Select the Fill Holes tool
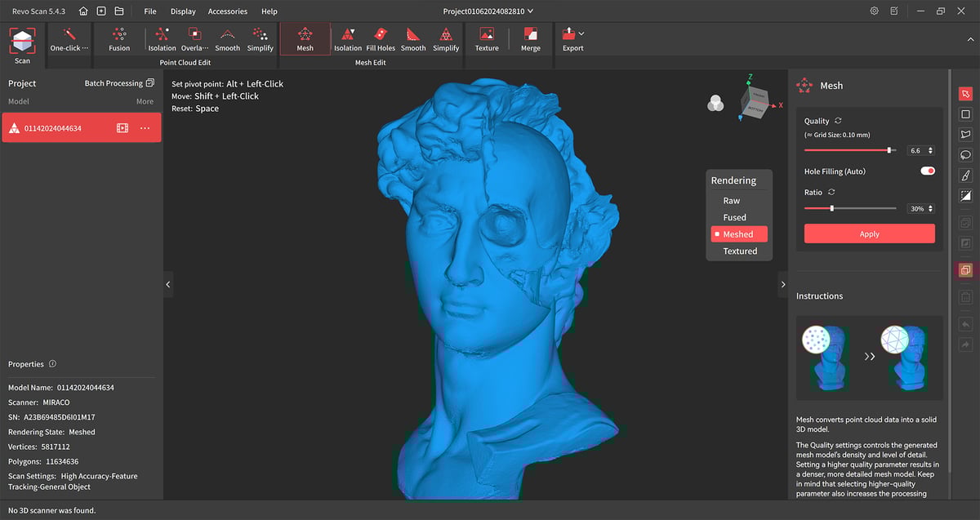Image resolution: width=980 pixels, height=520 pixels. pyautogui.click(x=381, y=38)
